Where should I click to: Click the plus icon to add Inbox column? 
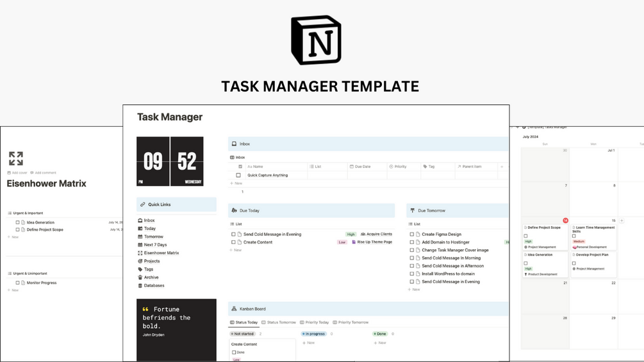(x=502, y=167)
